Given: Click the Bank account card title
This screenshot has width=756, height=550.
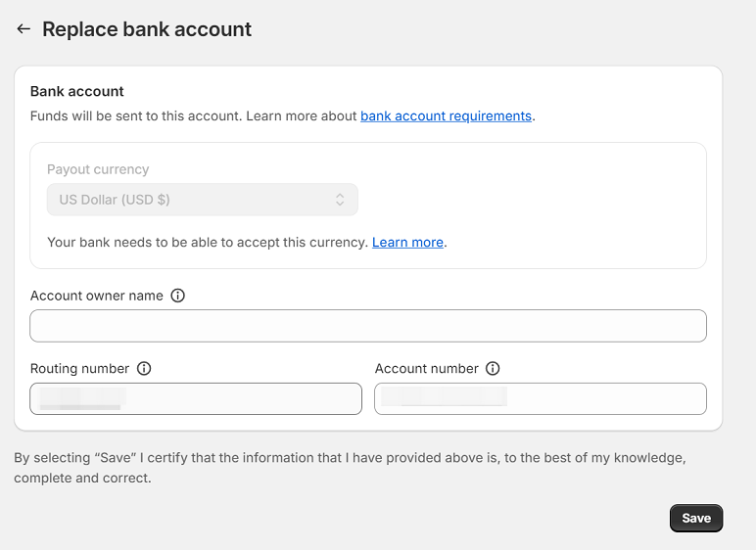Looking at the screenshot, I should tap(77, 91).
